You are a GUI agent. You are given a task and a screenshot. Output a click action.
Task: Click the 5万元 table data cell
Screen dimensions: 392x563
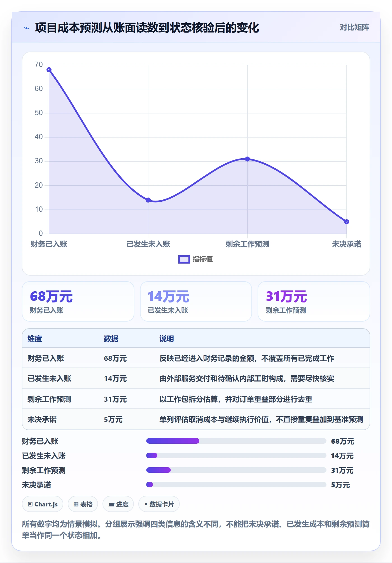[113, 420]
